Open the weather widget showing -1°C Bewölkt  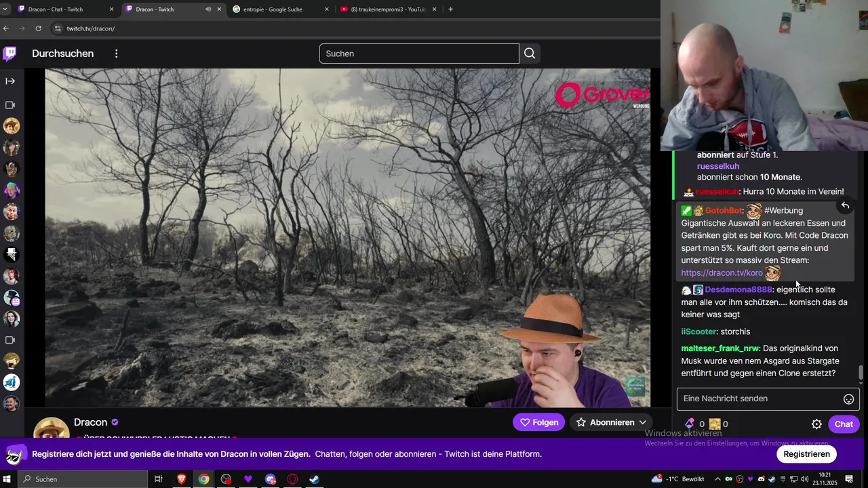(x=678, y=479)
